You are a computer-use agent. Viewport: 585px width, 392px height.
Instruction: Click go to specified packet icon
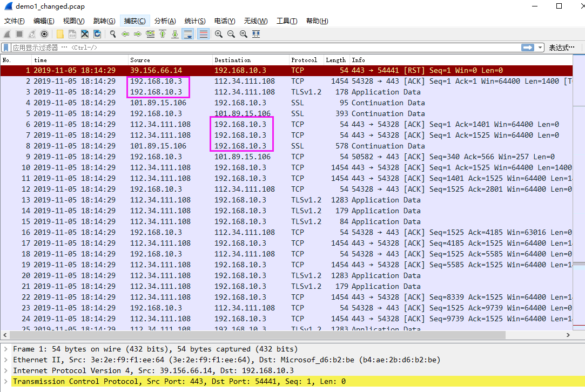[x=150, y=35]
